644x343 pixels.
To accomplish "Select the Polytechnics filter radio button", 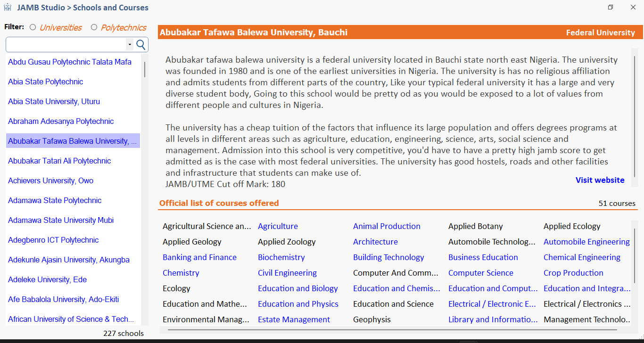I will [94, 27].
